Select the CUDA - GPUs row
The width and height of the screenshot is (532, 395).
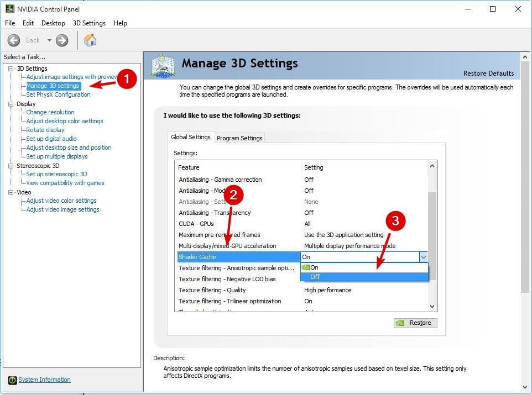click(x=302, y=224)
